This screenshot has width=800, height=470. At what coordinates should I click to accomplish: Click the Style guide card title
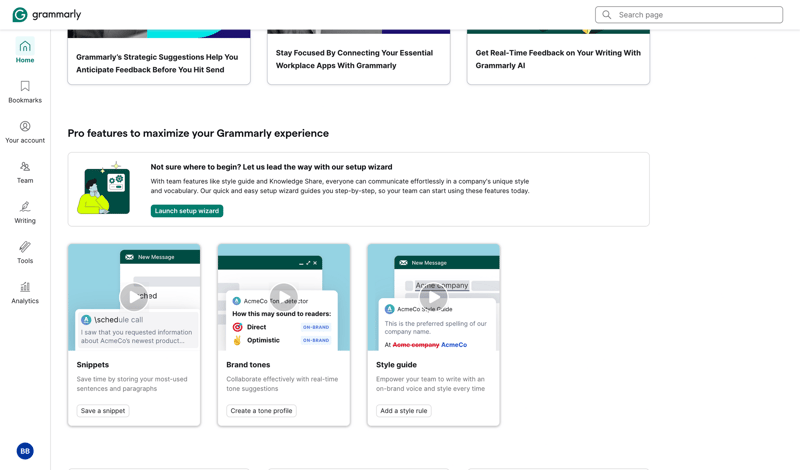tap(396, 365)
